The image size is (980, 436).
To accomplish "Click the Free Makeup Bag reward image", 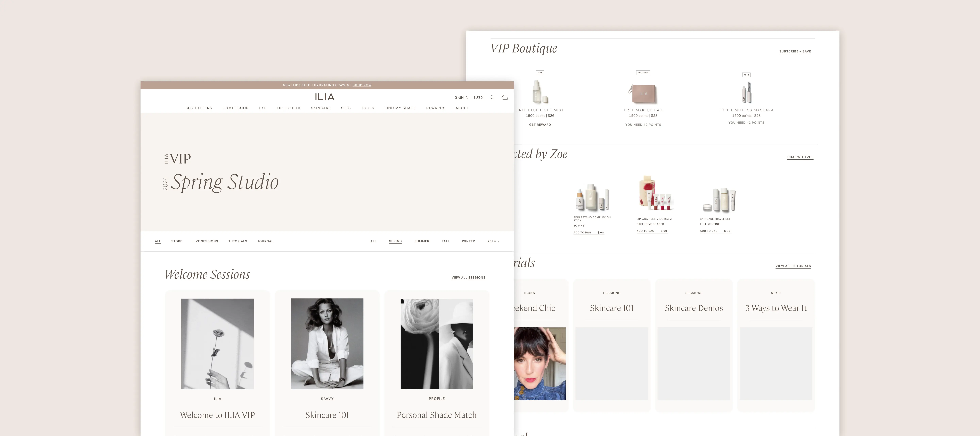I will pyautogui.click(x=643, y=93).
